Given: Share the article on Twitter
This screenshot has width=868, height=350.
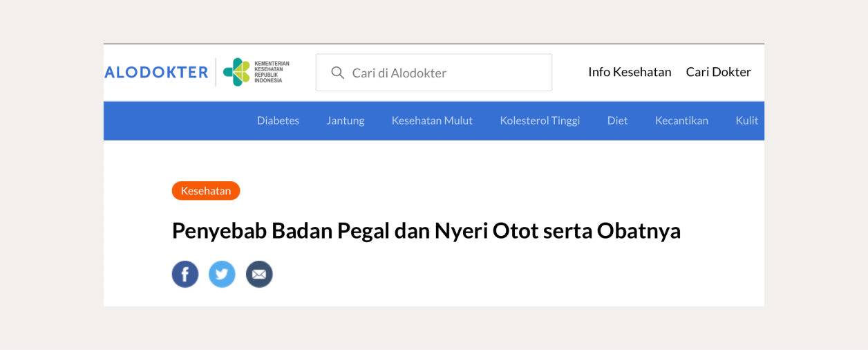Looking at the screenshot, I should pos(222,274).
